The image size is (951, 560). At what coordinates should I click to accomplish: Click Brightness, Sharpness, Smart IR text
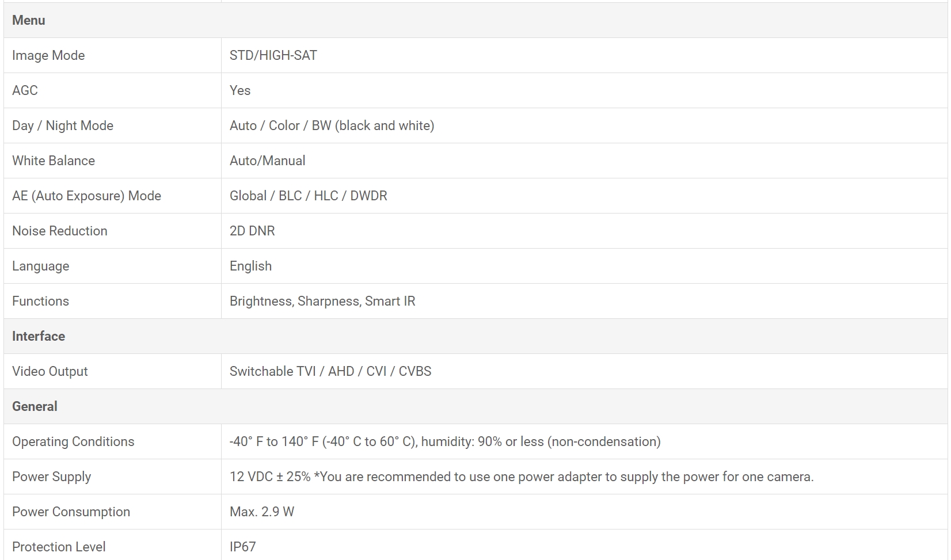322,301
